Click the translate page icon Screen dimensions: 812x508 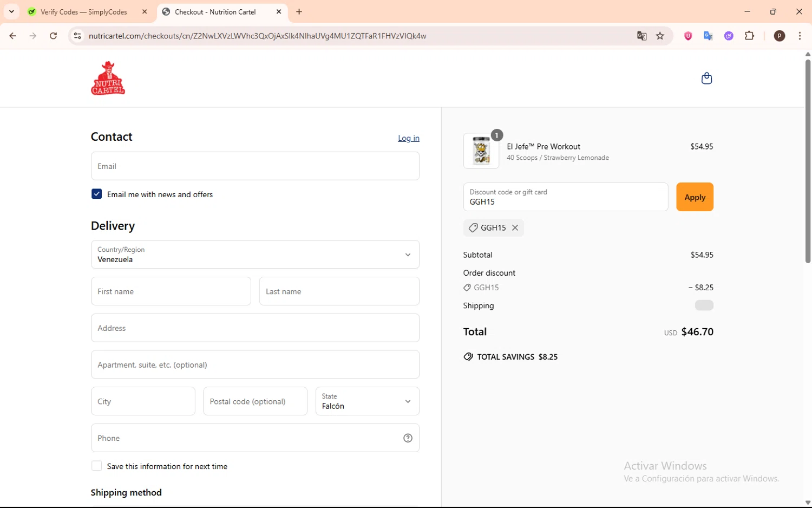(x=642, y=36)
